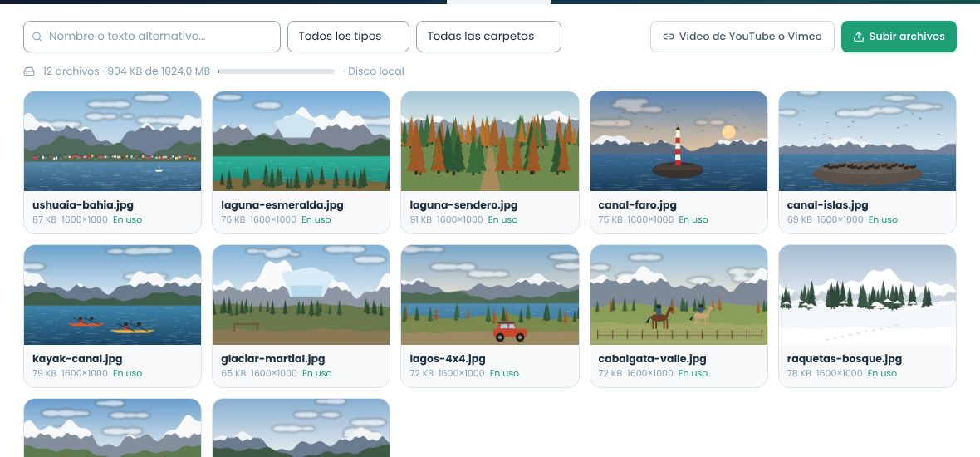
Task: Click En uso label under laguna-sendero.jpg
Action: 503,219
